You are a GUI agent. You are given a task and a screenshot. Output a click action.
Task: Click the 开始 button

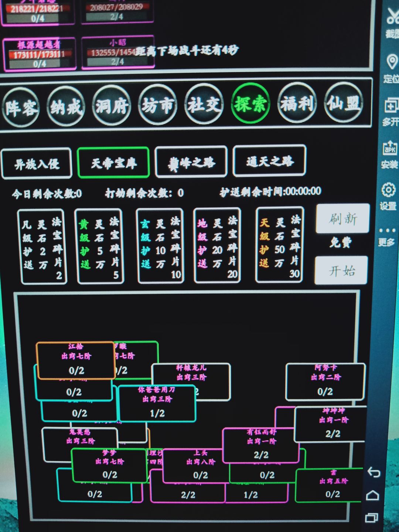[341, 270]
